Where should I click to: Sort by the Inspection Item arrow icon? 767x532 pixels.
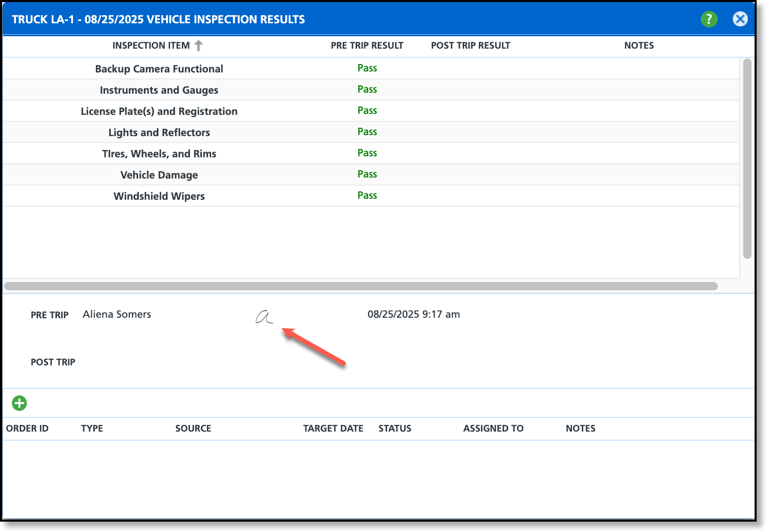198,46
